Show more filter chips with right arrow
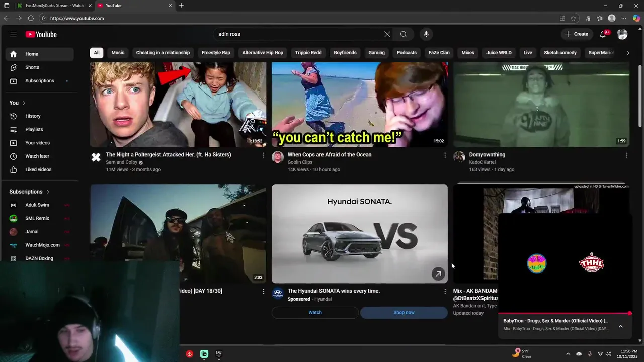 tap(628, 53)
